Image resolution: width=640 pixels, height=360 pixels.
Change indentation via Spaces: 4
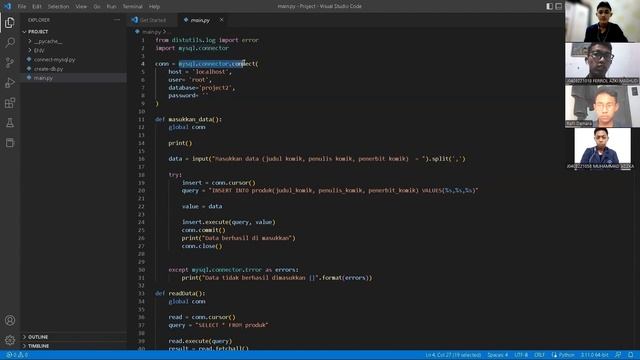click(497, 355)
